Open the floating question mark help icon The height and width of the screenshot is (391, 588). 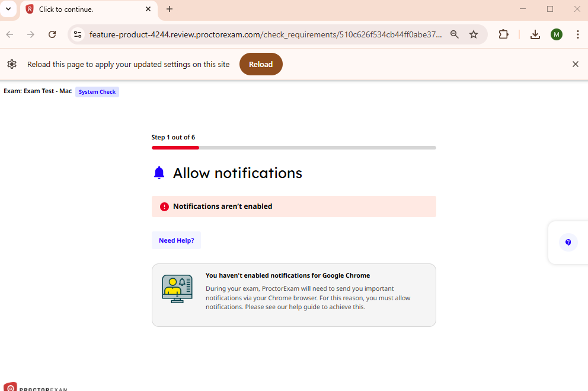(x=568, y=243)
